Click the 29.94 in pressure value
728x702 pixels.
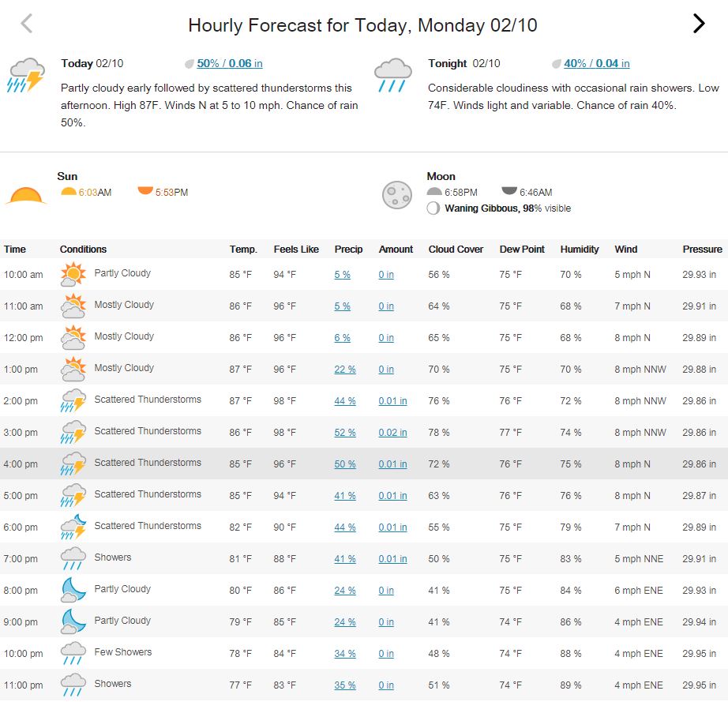(x=700, y=621)
